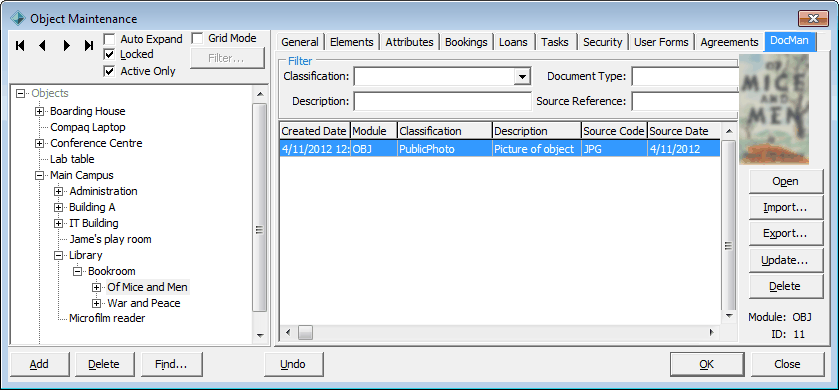Collapse the Bookroom node
The height and width of the screenshot is (390, 839).
(78, 272)
